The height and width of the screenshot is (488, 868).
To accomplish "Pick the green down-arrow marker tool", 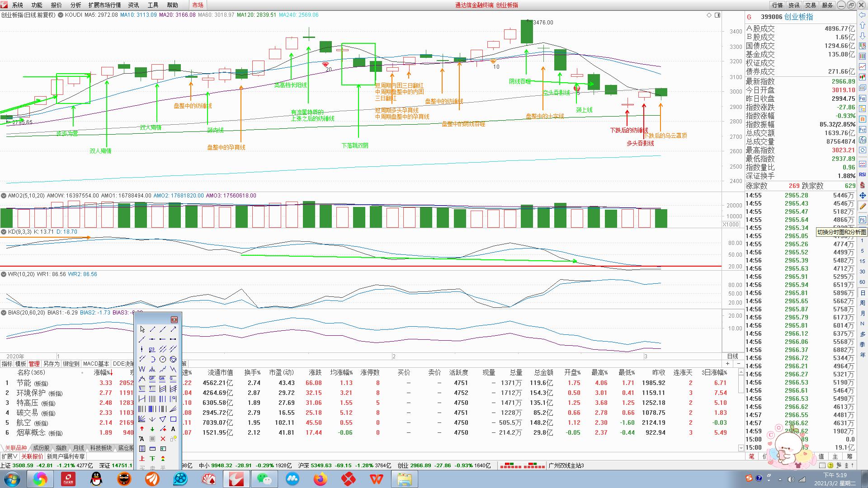I will [152, 429].
